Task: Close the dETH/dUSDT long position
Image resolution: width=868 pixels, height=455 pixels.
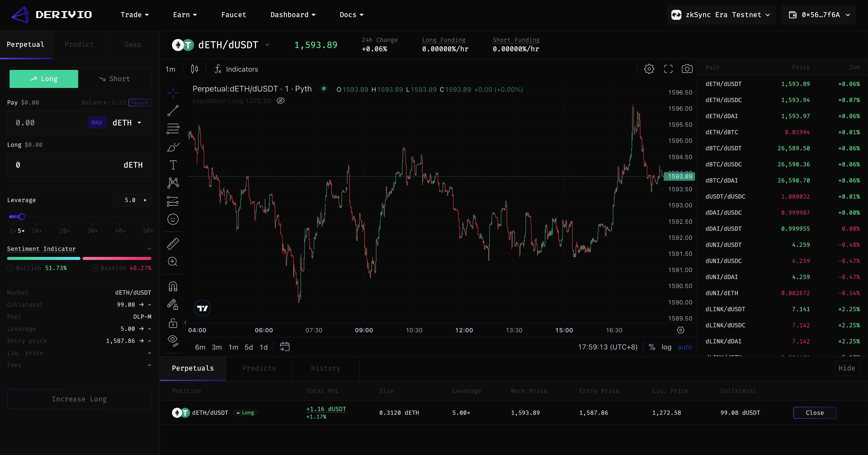Action: (x=814, y=413)
